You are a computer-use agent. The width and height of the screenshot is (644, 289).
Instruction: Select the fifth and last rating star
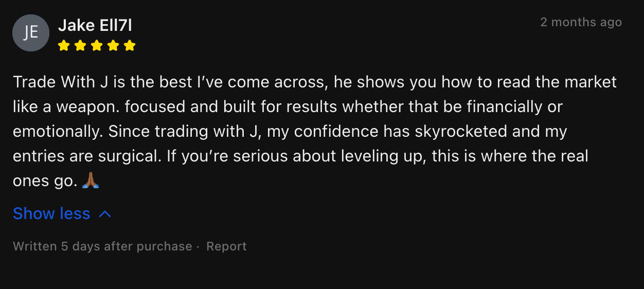click(130, 46)
